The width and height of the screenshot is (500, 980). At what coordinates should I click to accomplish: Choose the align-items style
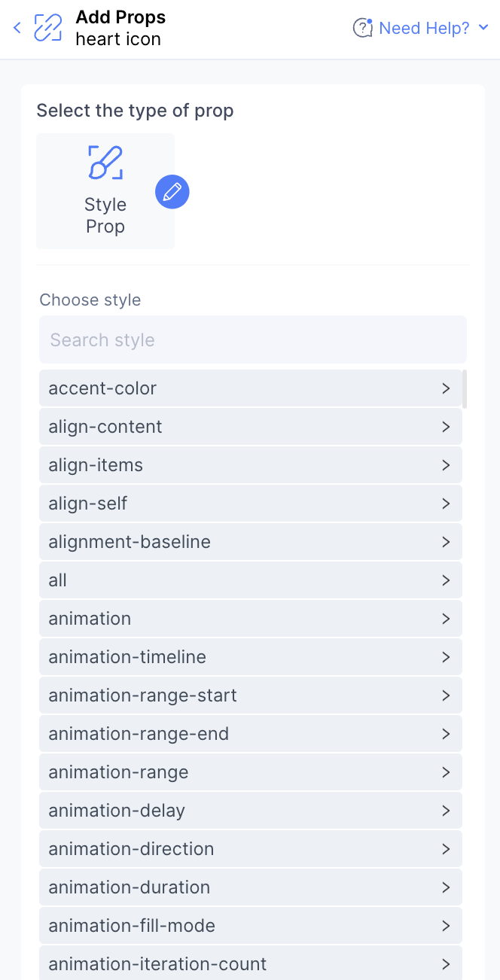coord(250,464)
